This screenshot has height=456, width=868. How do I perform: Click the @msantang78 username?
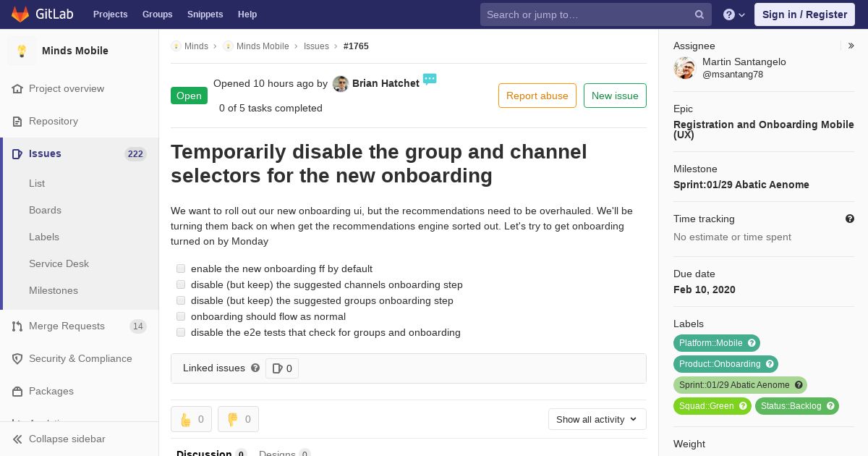(733, 75)
